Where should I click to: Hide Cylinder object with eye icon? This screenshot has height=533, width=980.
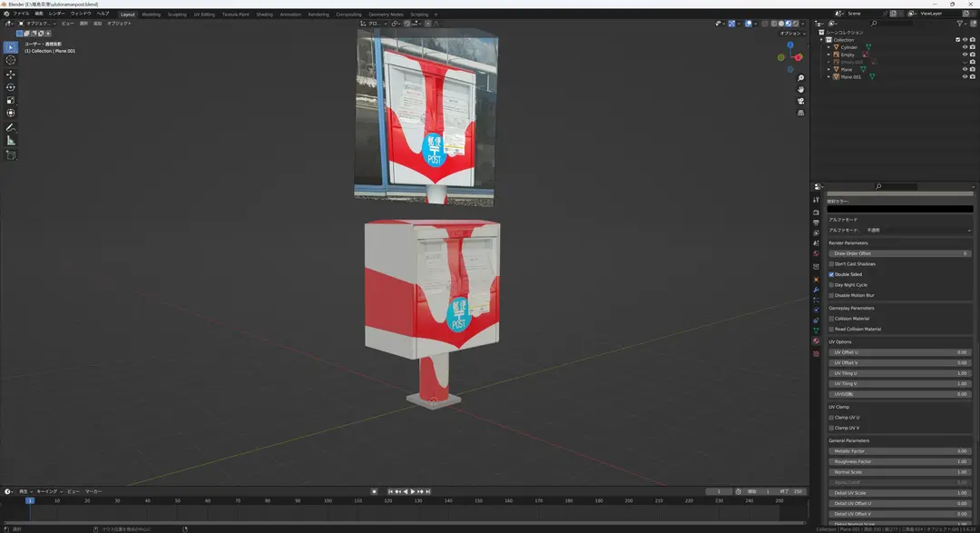click(965, 47)
